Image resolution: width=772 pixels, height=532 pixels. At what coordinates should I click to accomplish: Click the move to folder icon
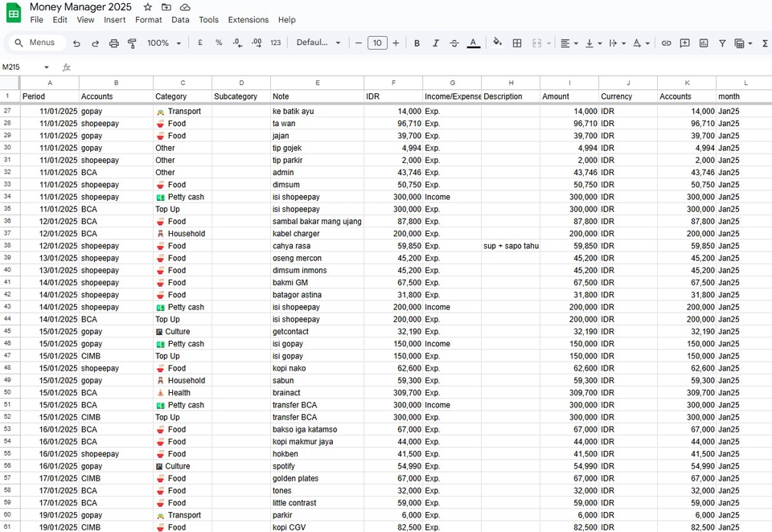tap(166, 7)
